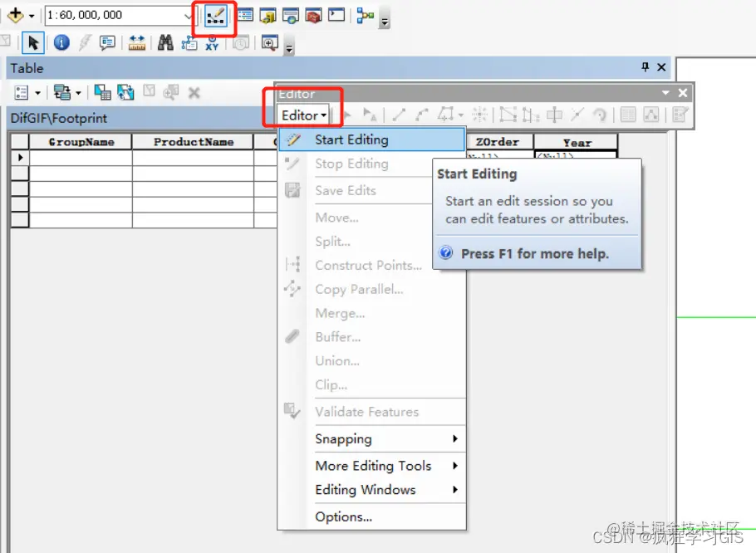Viewport: 756px width, 553px height.
Task: Select the Select Elements arrow tool
Action: click(33, 43)
